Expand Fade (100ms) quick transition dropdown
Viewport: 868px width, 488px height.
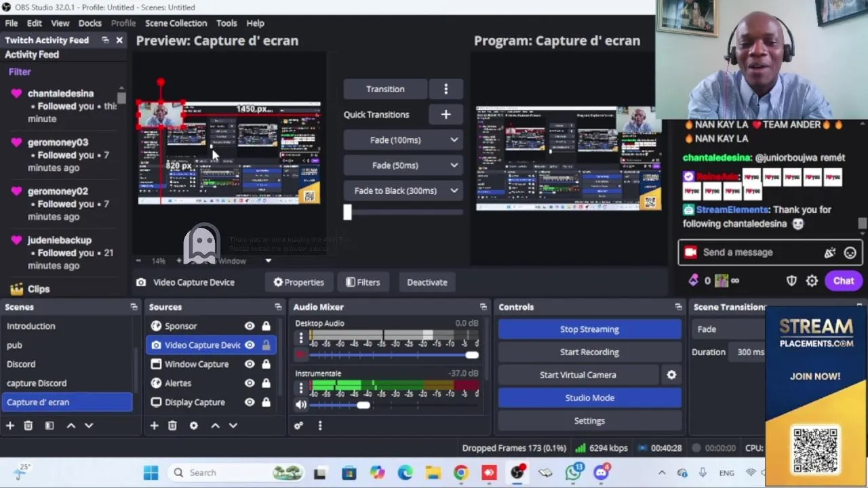[454, 140]
